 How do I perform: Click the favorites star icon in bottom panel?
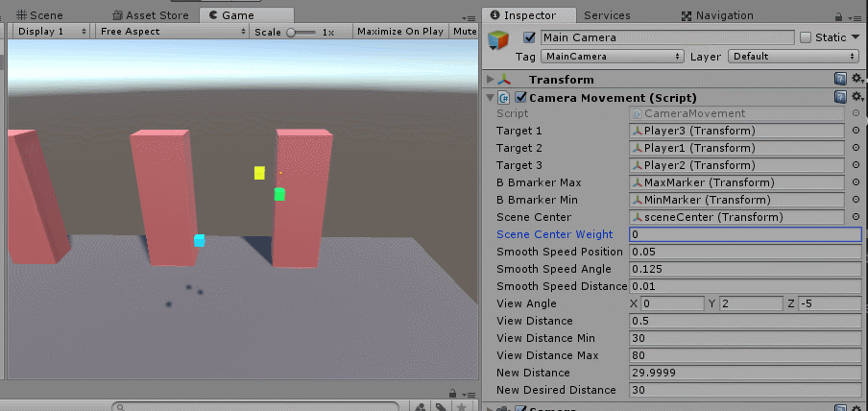(461, 406)
